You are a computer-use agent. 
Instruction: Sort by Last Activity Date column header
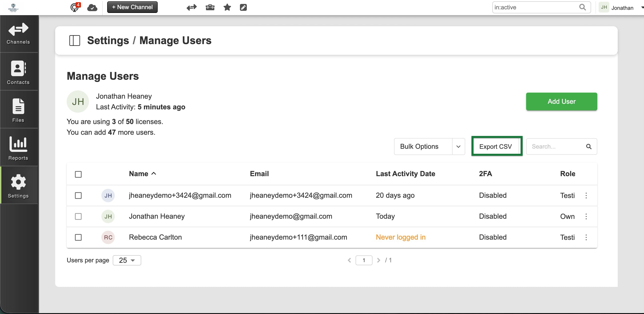pos(405,174)
